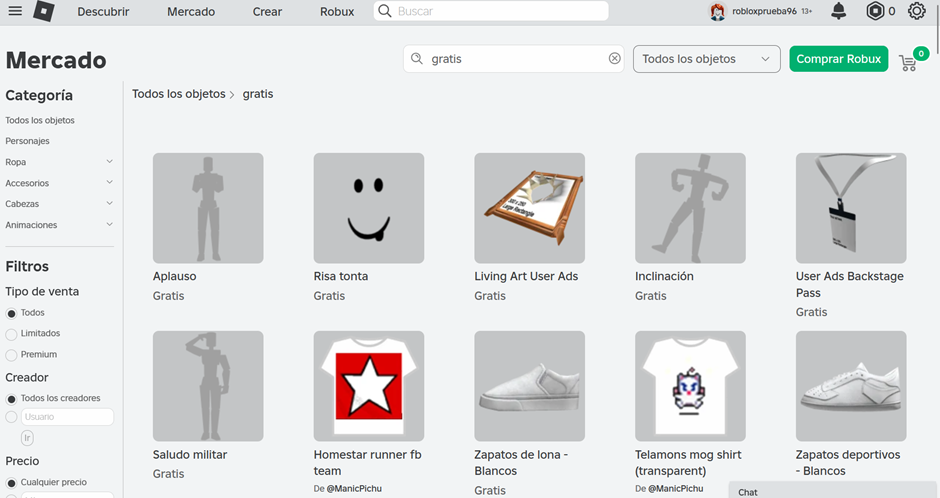This screenshot has width=940, height=498.
Task: Open the settings gear icon
Action: [917, 11]
